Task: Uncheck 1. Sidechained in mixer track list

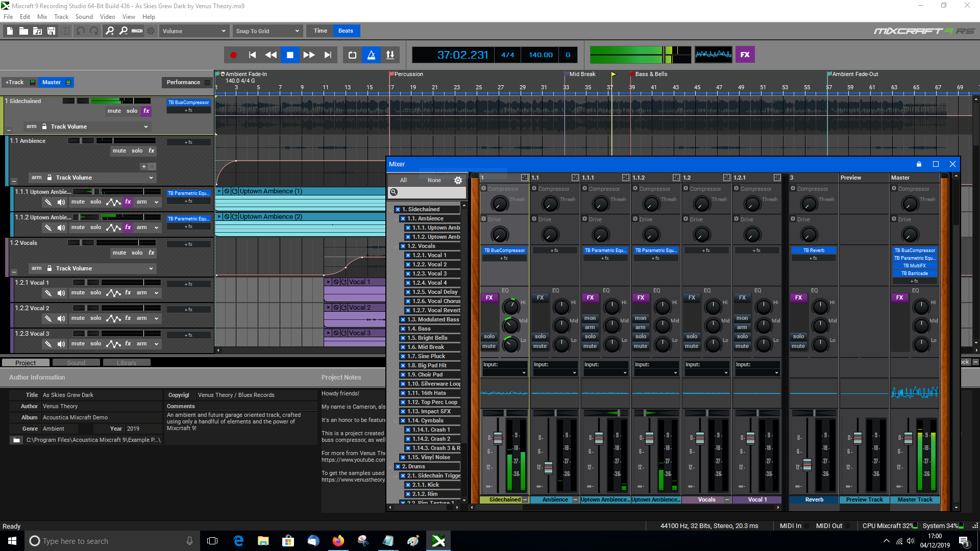Action: click(x=398, y=209)
